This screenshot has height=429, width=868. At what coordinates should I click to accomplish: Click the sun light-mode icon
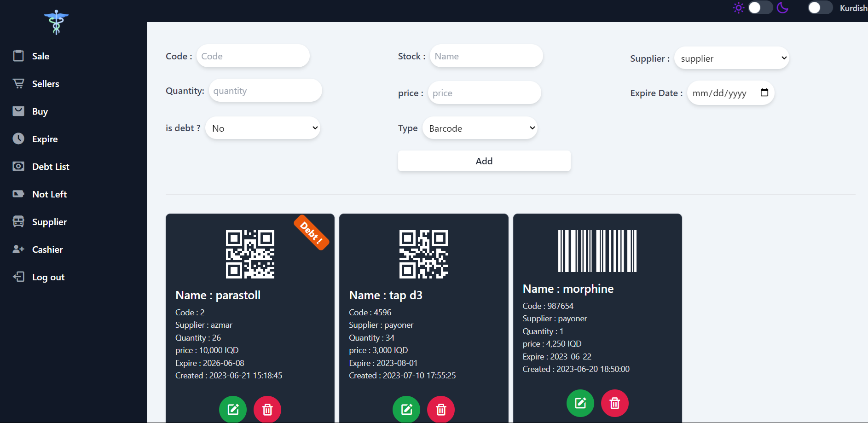pos(739,8)
